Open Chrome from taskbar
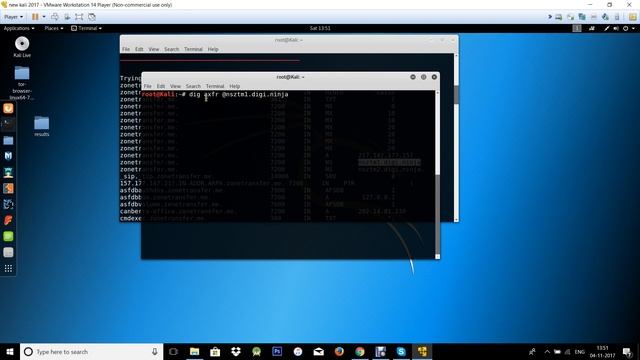The width and height of the screenshot is (640, 360). [360, 351]
